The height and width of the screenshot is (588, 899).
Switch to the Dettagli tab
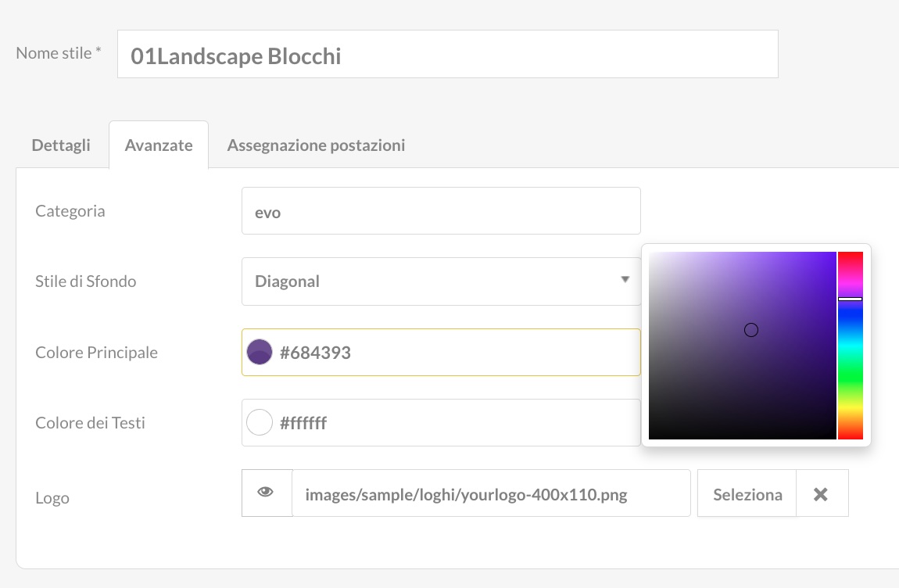click(x=61, y=145)
